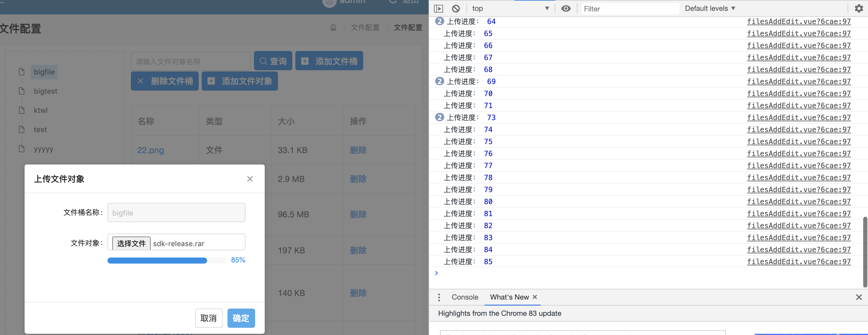Expand the repeat count badge for 上传进度 69

tap(440, 81)
